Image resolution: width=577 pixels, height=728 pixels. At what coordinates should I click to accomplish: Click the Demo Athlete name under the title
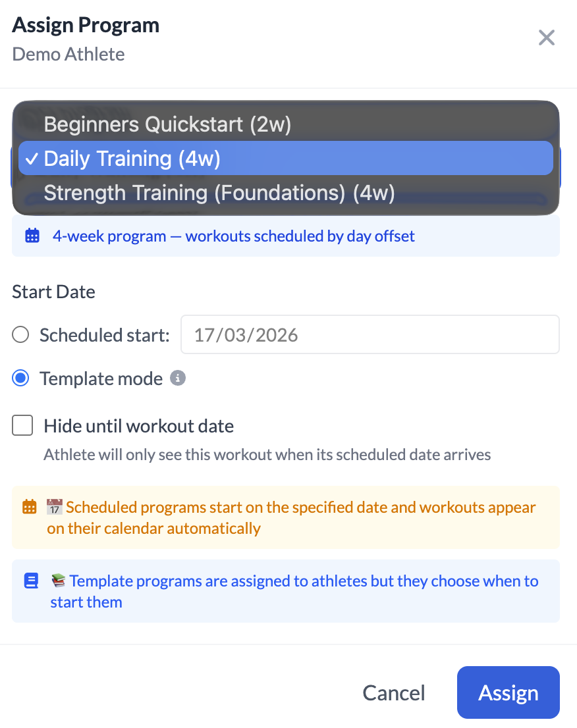coord(68,54)
